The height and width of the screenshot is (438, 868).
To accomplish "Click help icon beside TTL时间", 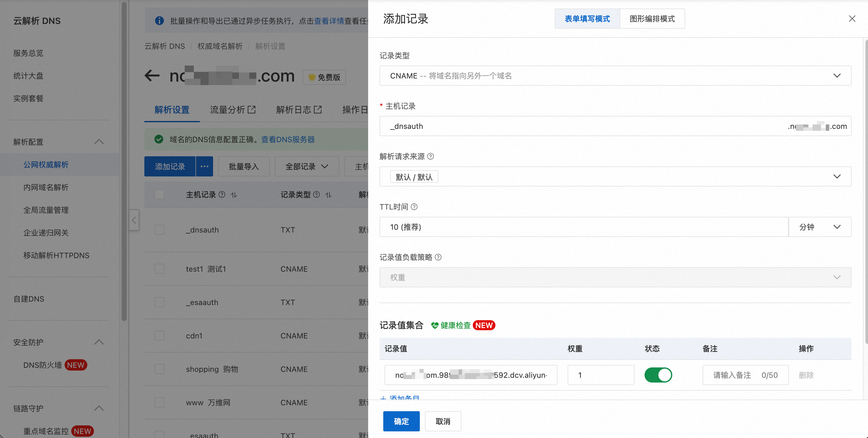I will pyautogui.click(x=414, y=207).
